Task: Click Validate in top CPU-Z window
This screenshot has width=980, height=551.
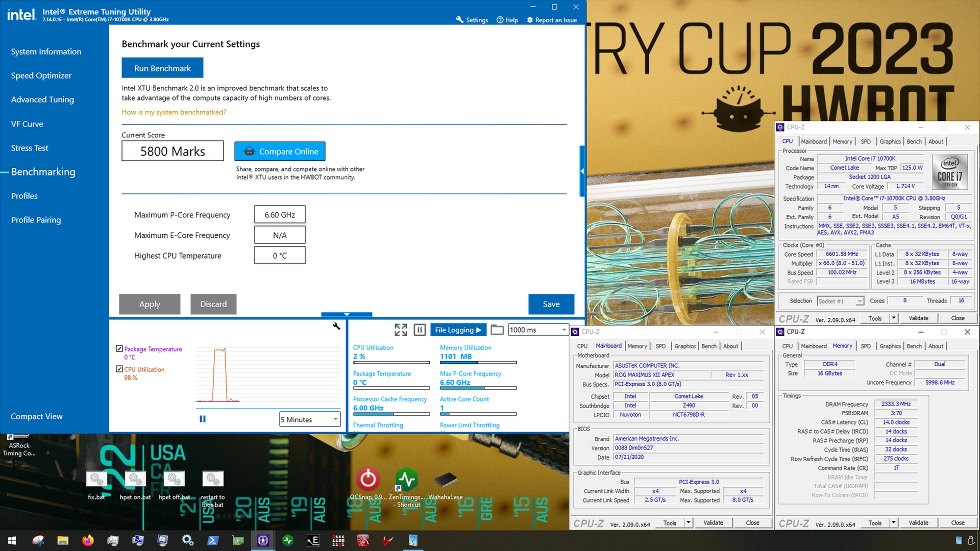Action: [x=918, y=318]
